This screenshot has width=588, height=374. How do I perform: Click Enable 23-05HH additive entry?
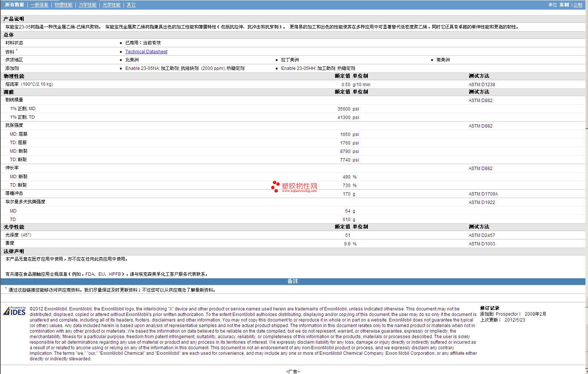pos(318,68)
